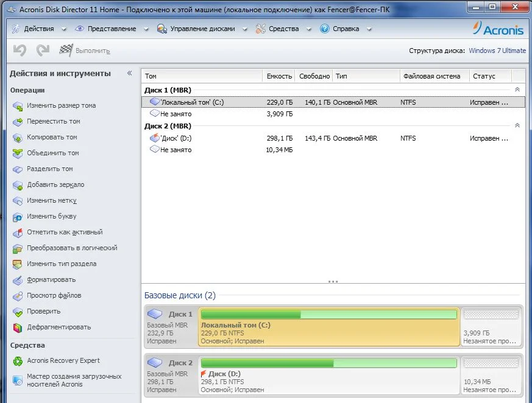Click the bootable media builder icon
The image size is (532, 403).
[x=18, y=380]
